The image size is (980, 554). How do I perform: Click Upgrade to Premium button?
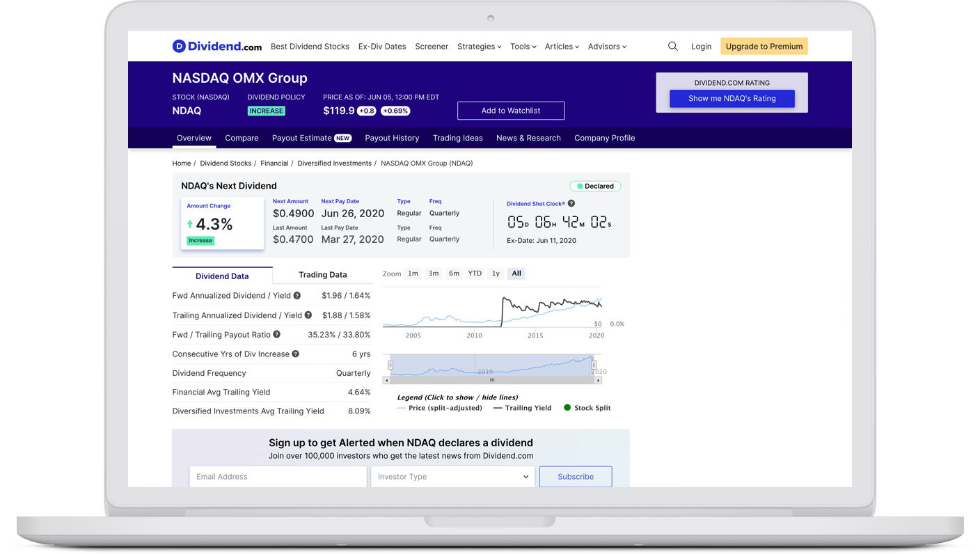coord(764,47)
